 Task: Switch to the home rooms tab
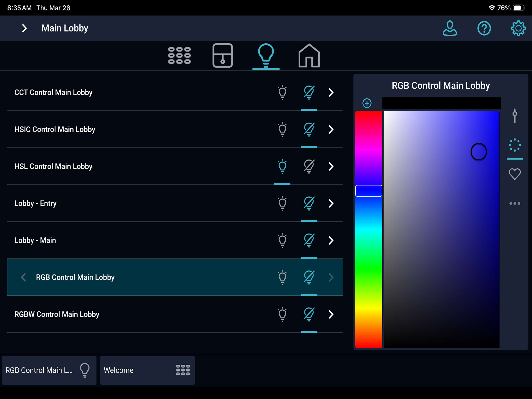[309, 55]
